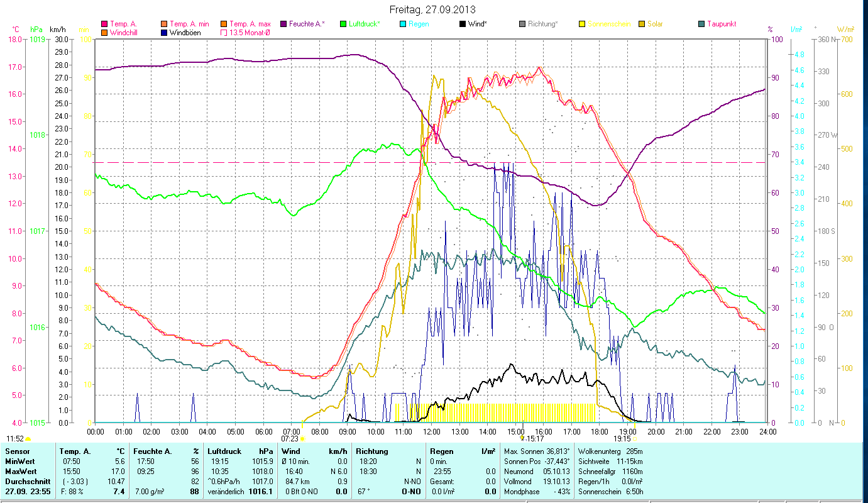The height and width of the screenshot is (503, 868).
Task: Click the current pressure value 1016.1
Action: 261,491
